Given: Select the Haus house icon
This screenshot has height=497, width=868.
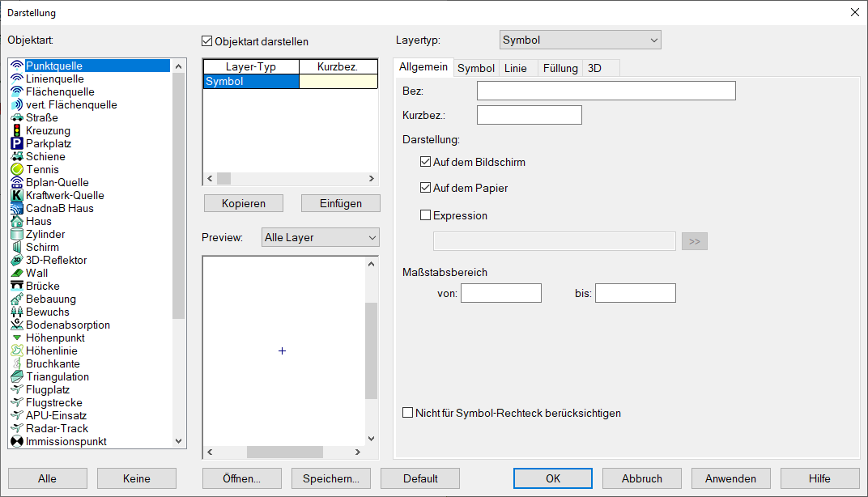Looking at the screenshot, I should pyautogui.click(x=17, y=221).
